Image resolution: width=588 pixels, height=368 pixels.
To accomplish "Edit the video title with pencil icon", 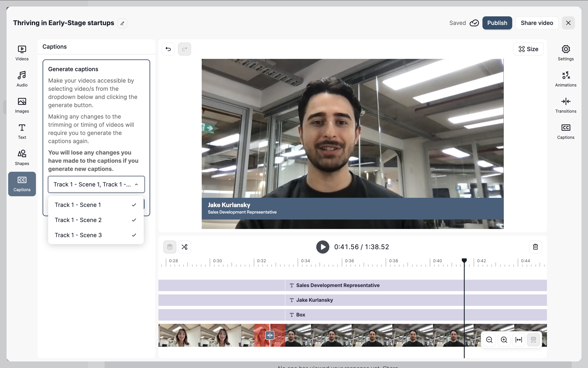I will (122, 23).
